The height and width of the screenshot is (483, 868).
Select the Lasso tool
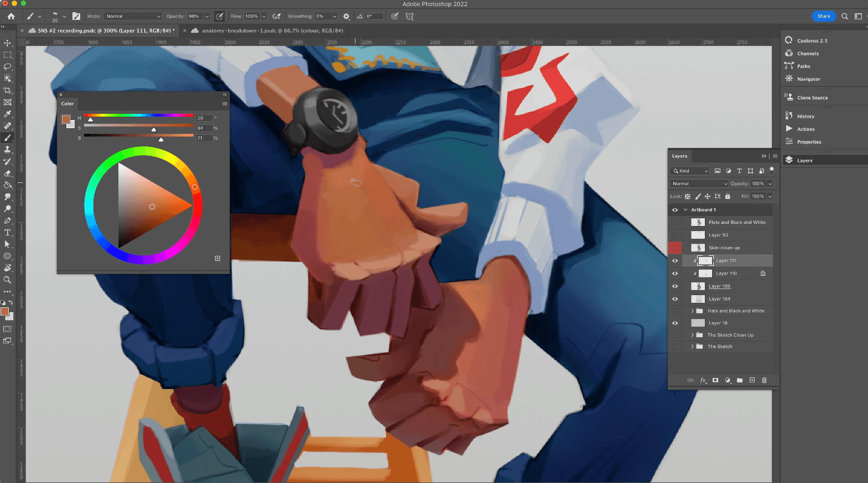(8, 66)
